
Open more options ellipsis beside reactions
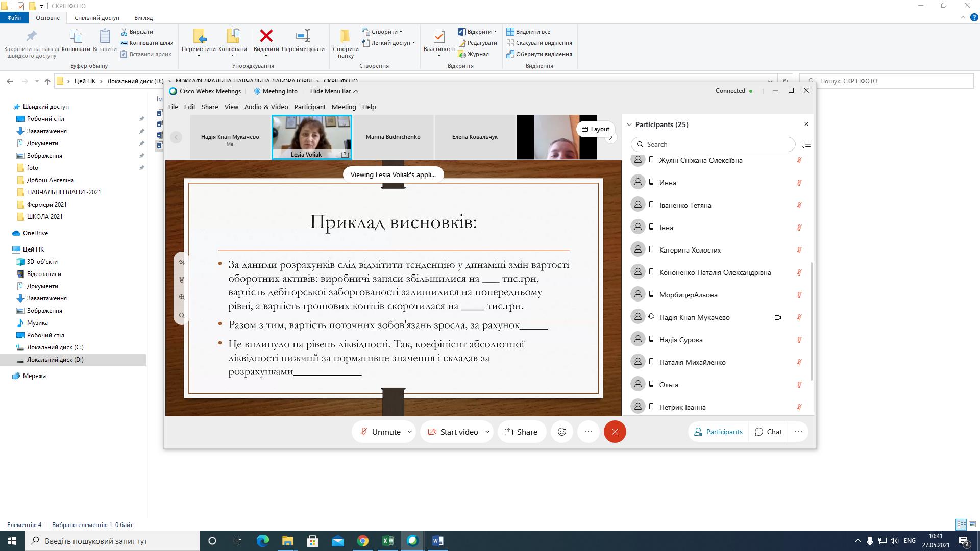589,432
